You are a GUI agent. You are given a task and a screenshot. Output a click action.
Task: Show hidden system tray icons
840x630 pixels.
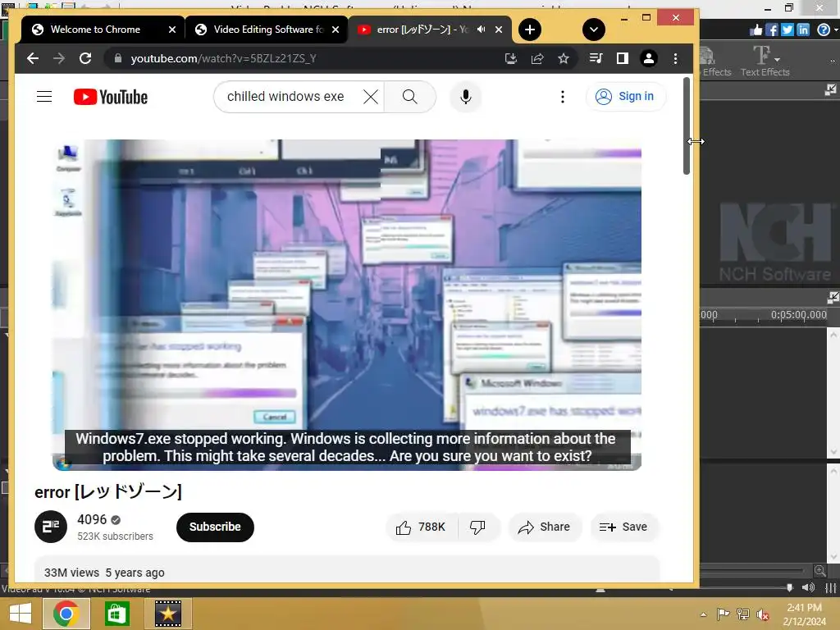pos(703,614)
